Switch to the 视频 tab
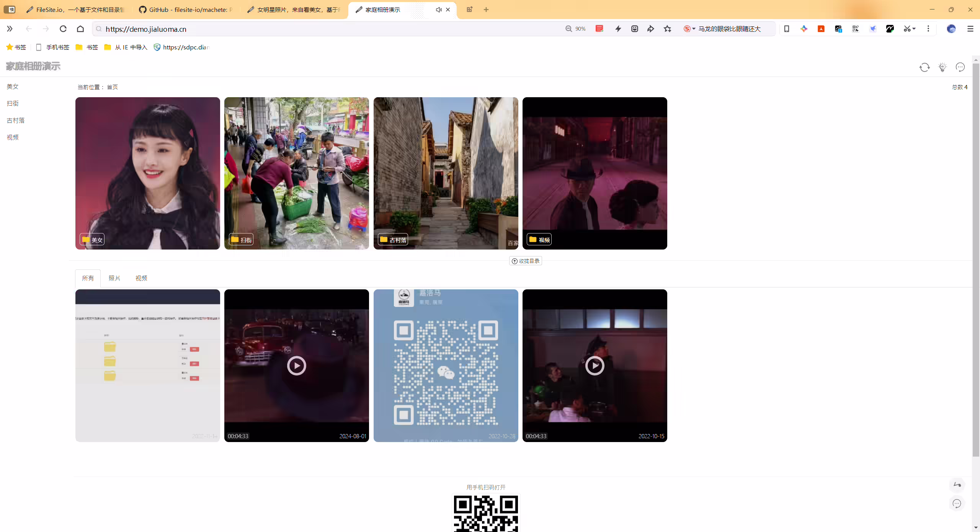This screenshot has width=980, height=532. (141, 278)
